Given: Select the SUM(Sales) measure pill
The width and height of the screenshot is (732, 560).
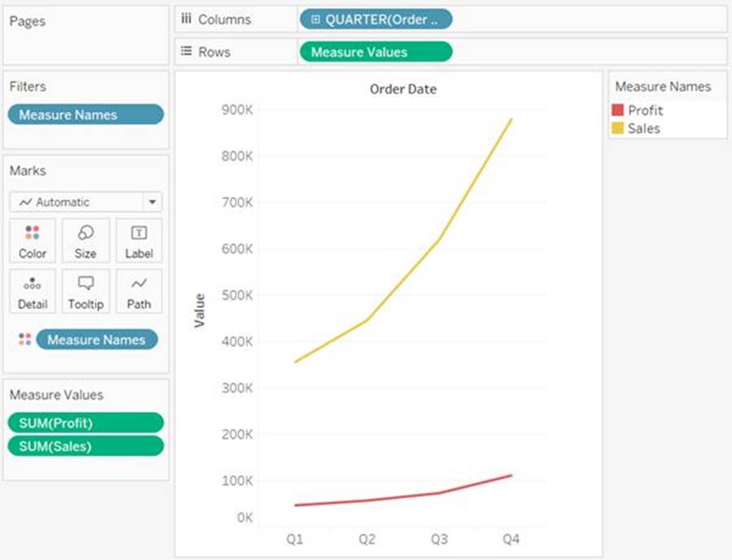Looking at the screenshot, I should (x=85, y=446).
